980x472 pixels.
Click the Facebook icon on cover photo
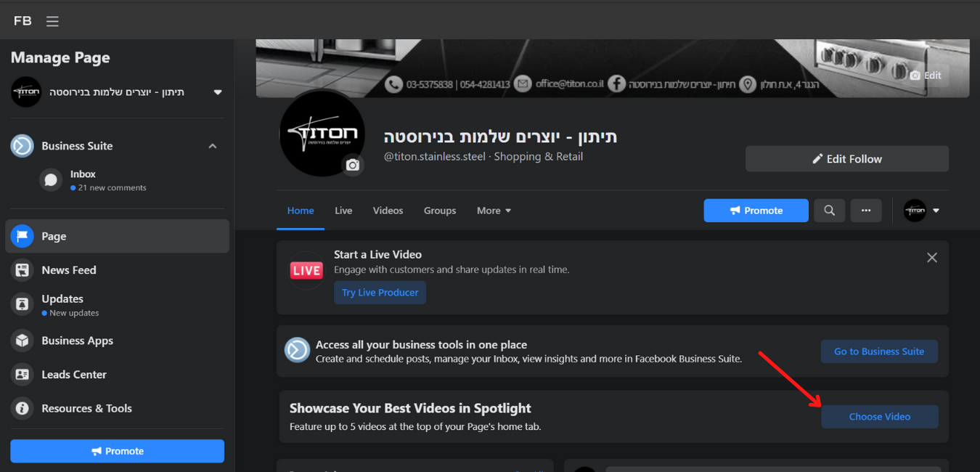pyautogui.click(x=616, y=84)
